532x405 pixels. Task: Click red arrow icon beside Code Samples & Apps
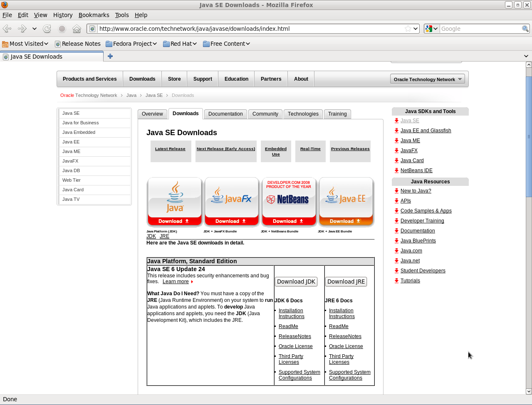click(x=397, y=211)
